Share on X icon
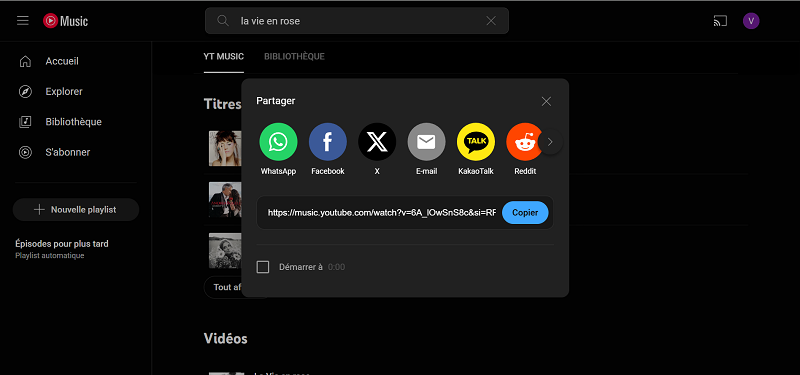This screenshot has height=375, width=800. tap(377, 142)
